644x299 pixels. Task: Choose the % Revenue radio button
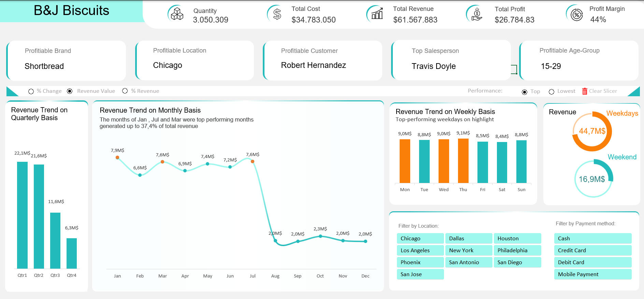[125, 91]
